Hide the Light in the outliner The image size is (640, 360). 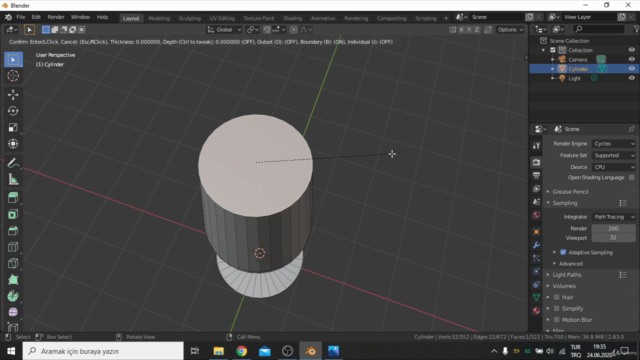point(631,78)
